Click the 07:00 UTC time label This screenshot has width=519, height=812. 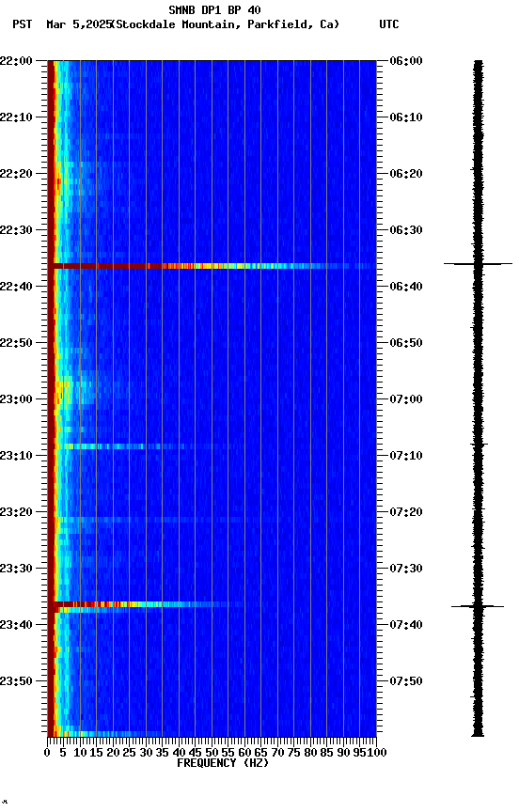406,399
